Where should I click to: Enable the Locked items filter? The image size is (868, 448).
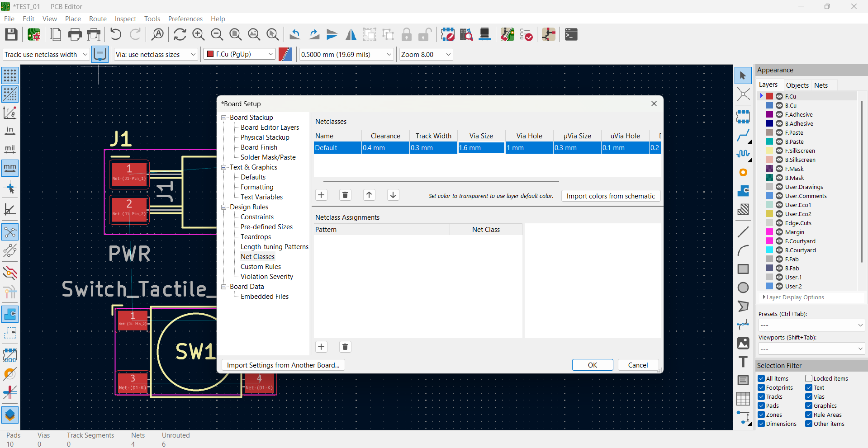tap(809, 378)
